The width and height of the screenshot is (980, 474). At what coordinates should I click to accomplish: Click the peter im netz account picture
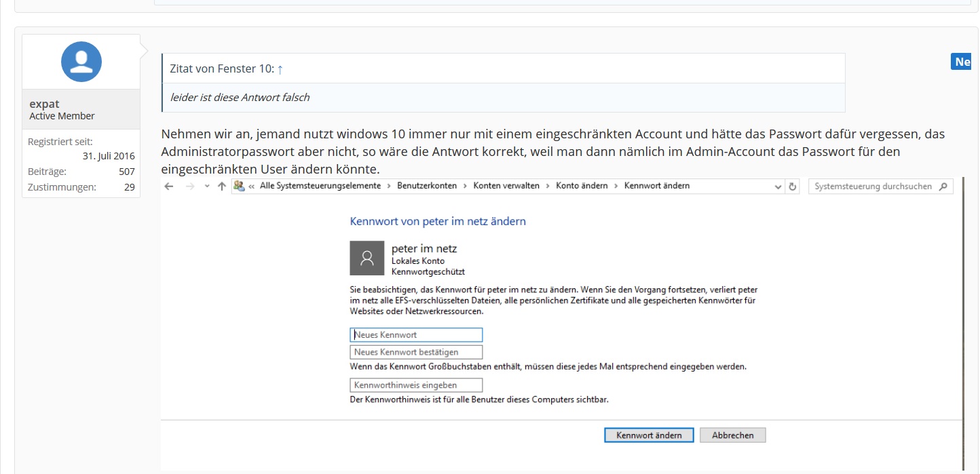(366, 258)
